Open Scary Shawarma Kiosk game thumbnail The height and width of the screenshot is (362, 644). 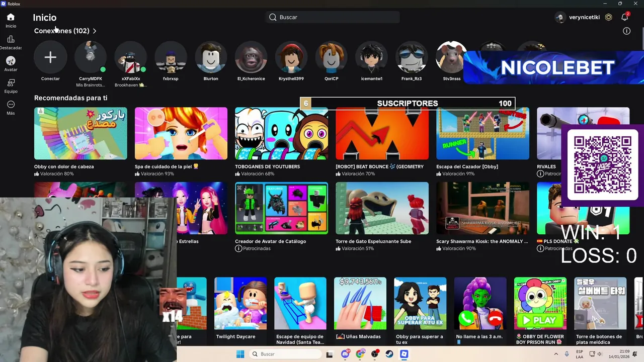pos(482,208)
